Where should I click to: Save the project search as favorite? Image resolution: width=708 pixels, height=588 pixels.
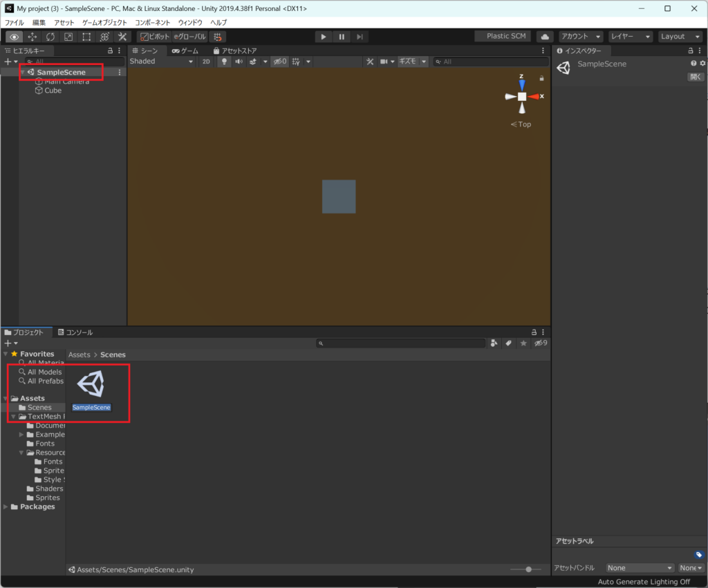523,343
